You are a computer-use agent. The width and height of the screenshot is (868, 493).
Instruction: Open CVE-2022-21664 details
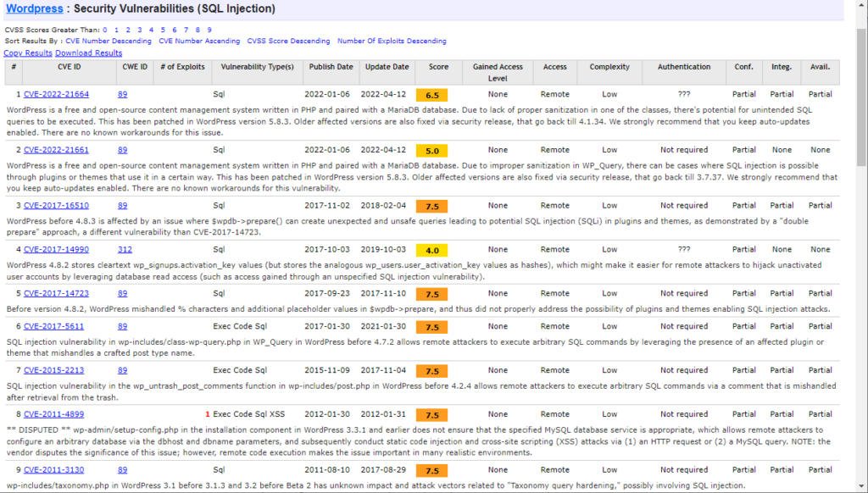click(x=56, y=94)
